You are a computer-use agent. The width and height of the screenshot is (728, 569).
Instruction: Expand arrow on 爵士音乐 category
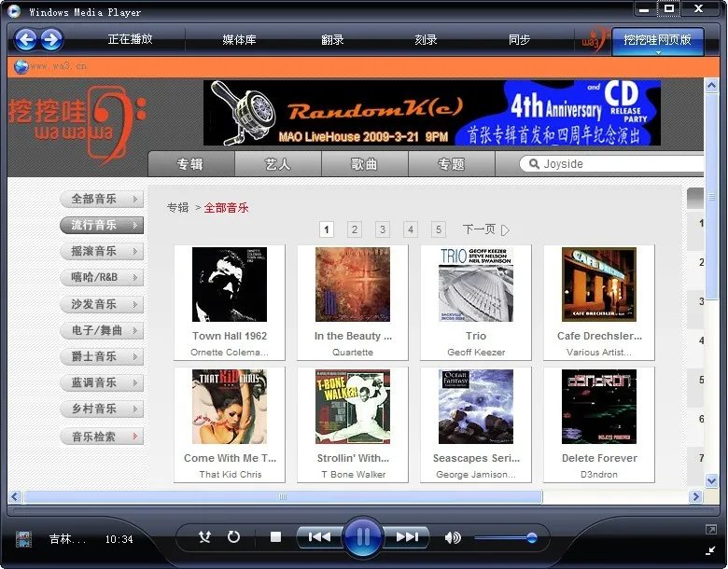134,356
